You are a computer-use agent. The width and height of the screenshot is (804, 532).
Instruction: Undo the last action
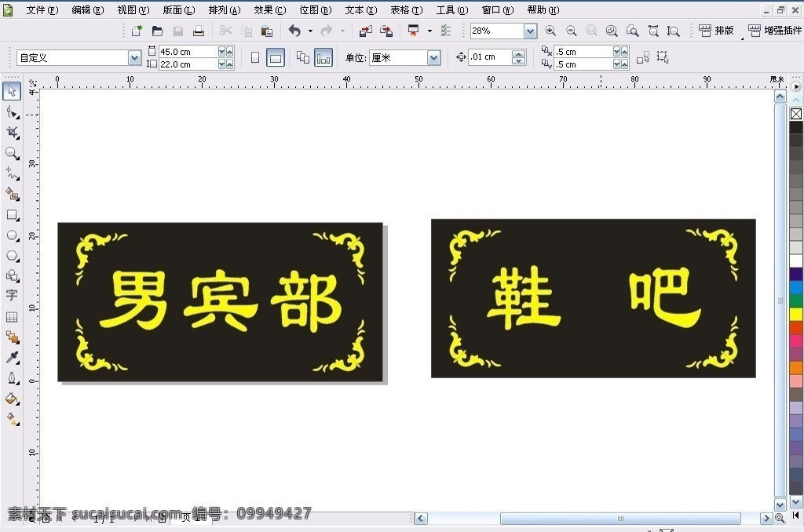click(294, 31)
